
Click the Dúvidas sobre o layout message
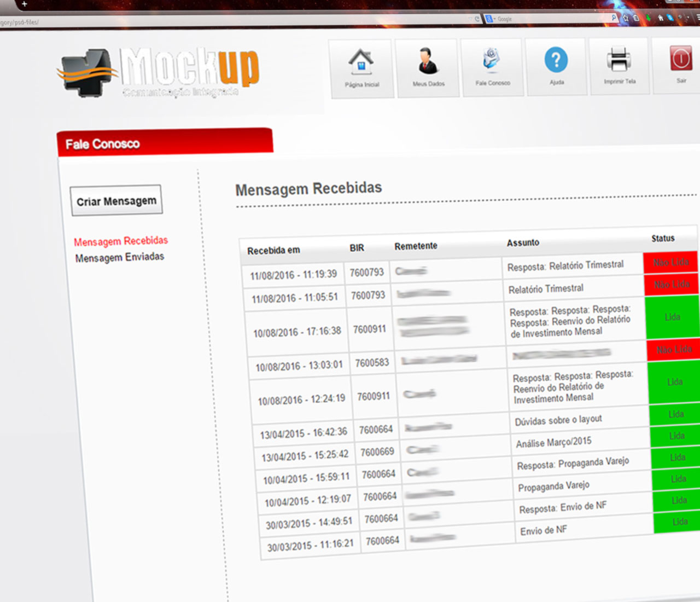(558, 420)
